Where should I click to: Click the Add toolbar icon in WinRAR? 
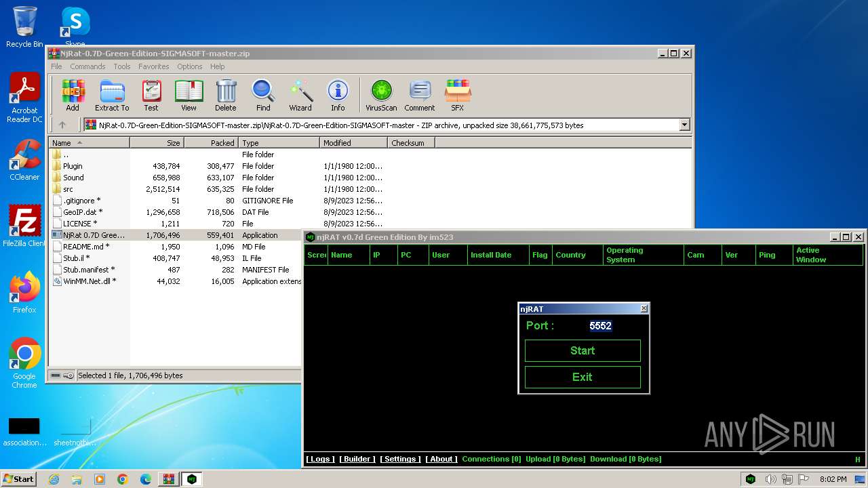click(x=73, y=95)
